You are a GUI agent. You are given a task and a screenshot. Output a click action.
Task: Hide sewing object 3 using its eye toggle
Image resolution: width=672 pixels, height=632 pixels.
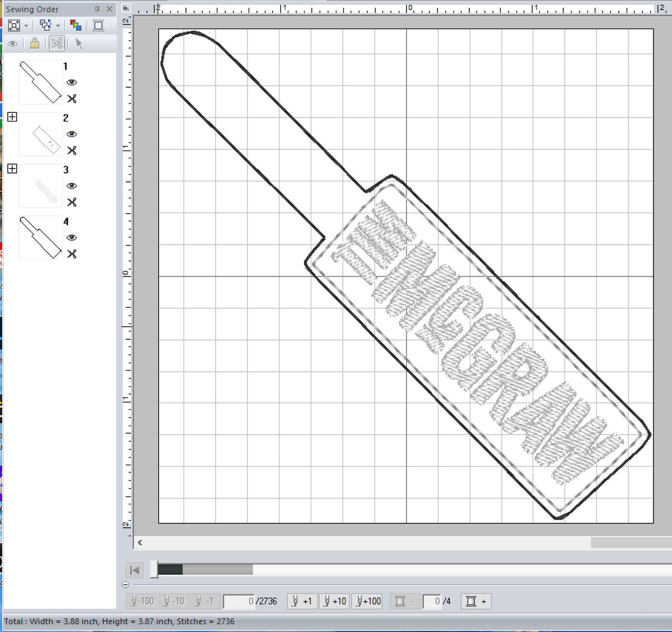click(72, 186)
